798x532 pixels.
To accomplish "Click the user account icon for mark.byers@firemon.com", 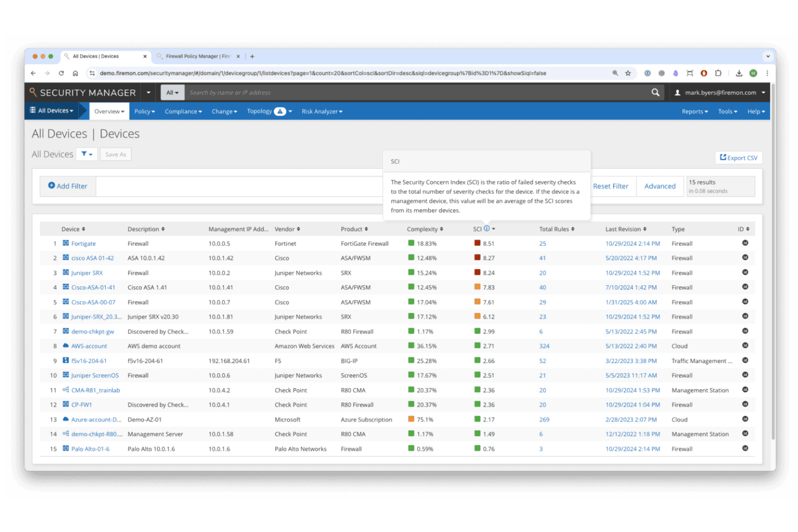I will 678,92.
